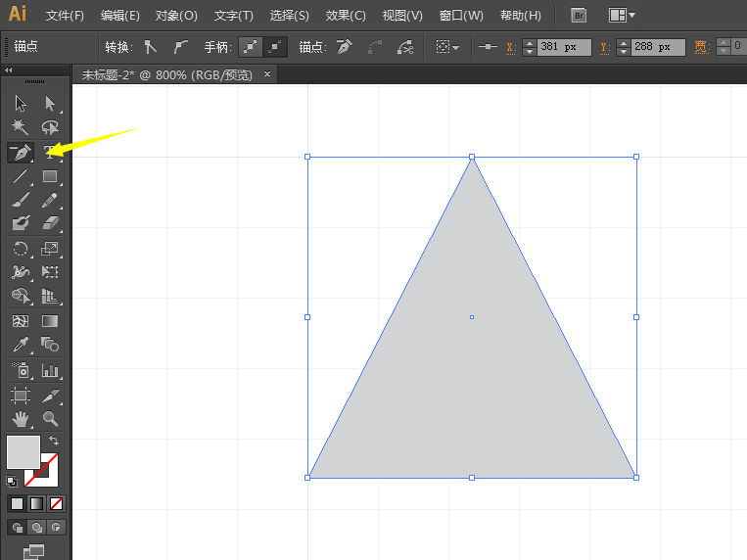Viewport: 747px width, 560px height.
Task: Change the screen mode button
Action: pyautogui.click(x=34, y=552)
